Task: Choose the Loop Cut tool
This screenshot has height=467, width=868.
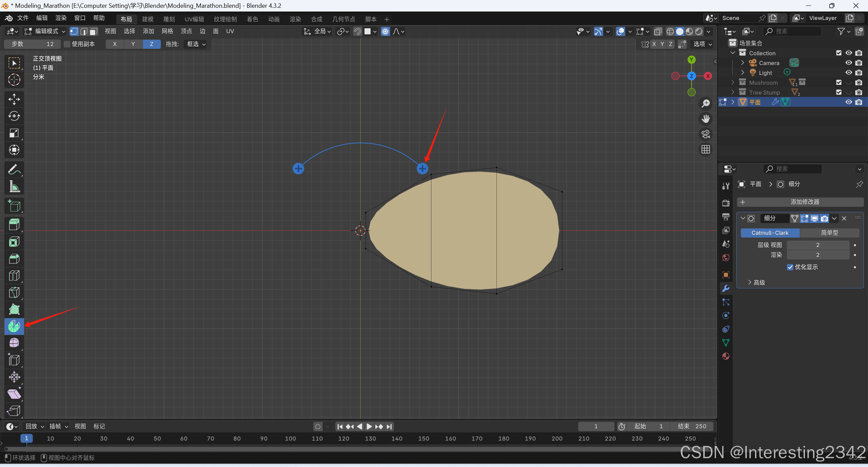Action: point(14,276)
